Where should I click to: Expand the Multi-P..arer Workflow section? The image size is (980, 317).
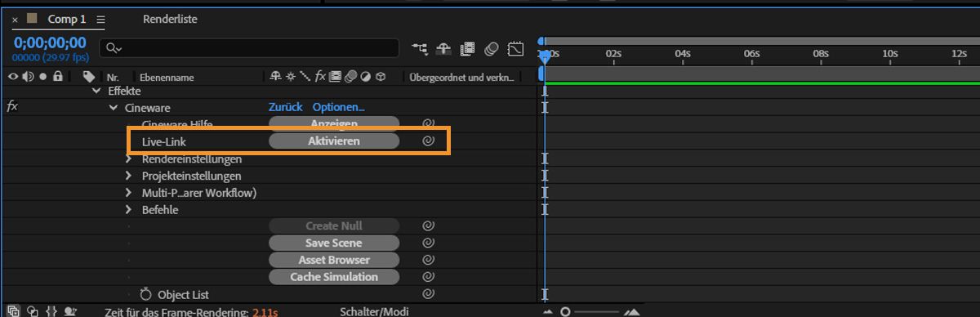[128, 193]
